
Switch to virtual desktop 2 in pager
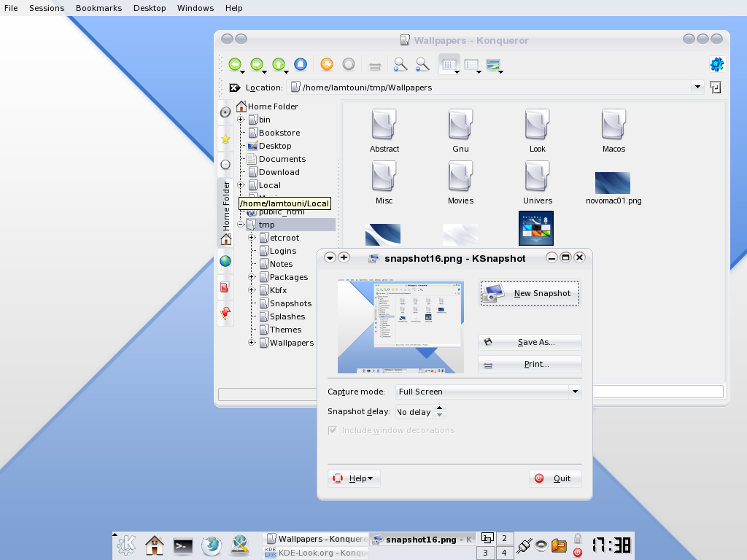pos(504,539)
